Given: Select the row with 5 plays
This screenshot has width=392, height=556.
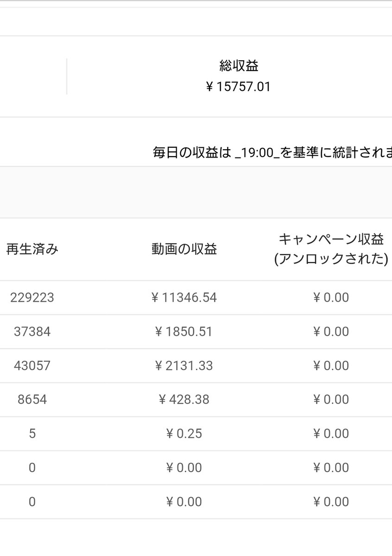Looking at the screenshot, I should click(196, 434).
